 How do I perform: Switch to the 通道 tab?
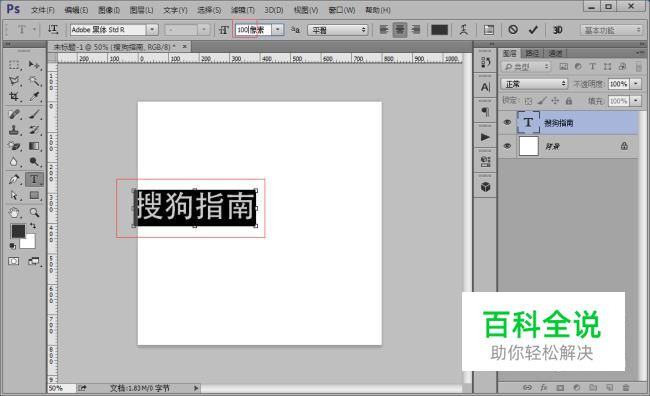555,53
